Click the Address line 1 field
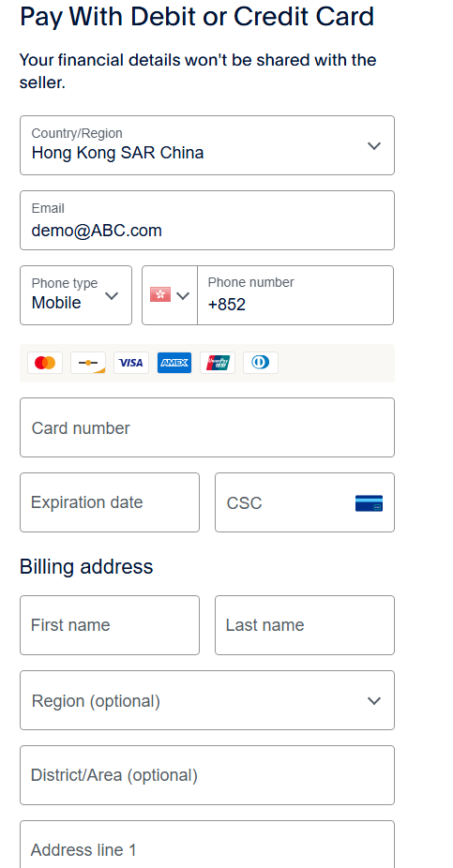Image resolution: width=453 pixels, height=868 pixels. pyautogui.click(x=207, y=845)
